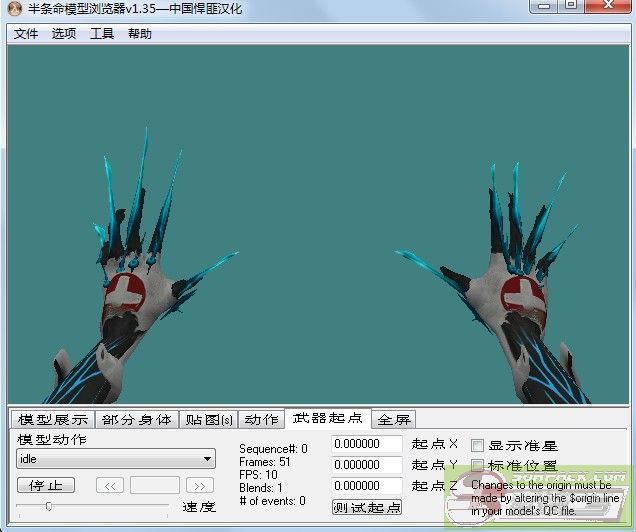This screenshot has width=636, height=532.
Task: Enable the 显示准星 checkbox
Action: (x=477, y=445)
